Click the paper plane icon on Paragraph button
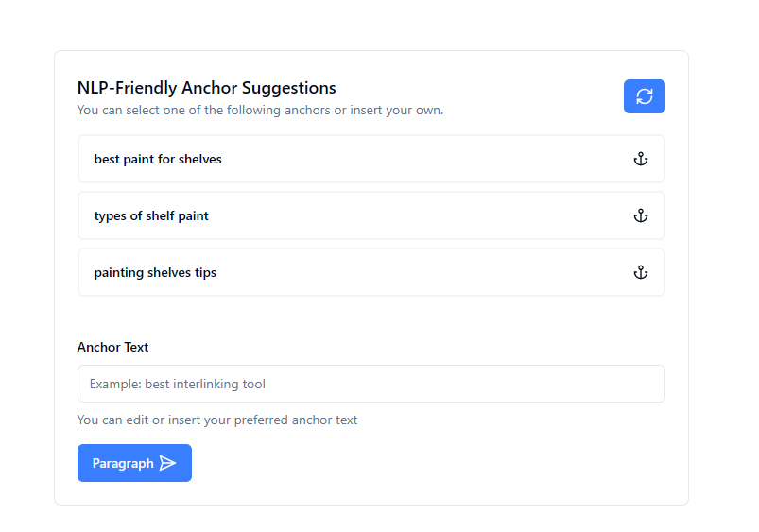The width and height of the screenshot is (759, 532). (x=167, y=463)
